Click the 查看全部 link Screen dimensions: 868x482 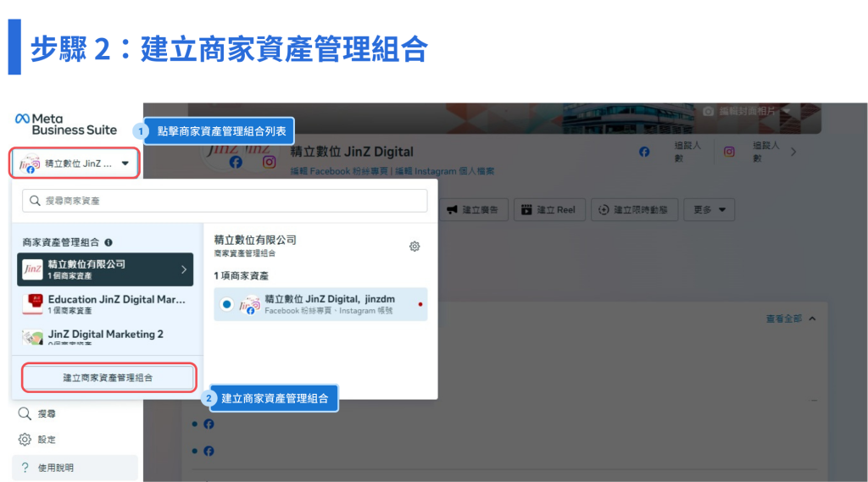pos(783,319)
